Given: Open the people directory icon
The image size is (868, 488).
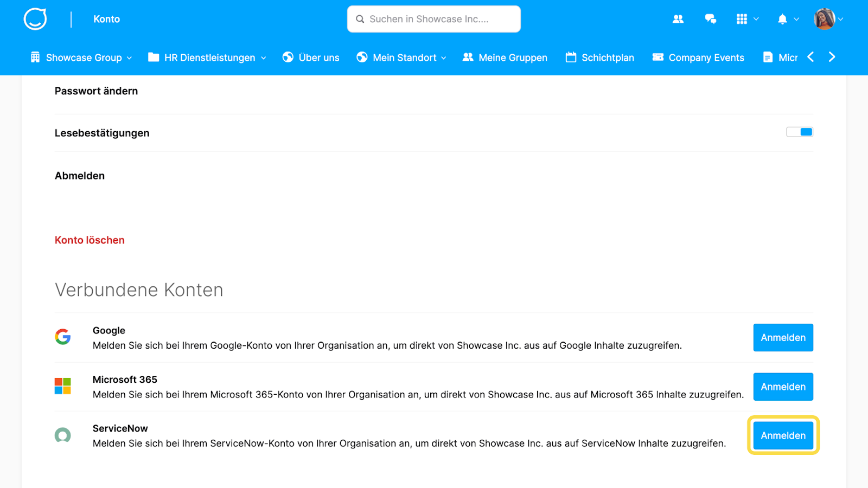Looking at the screenshot, I should click(678, 19).
